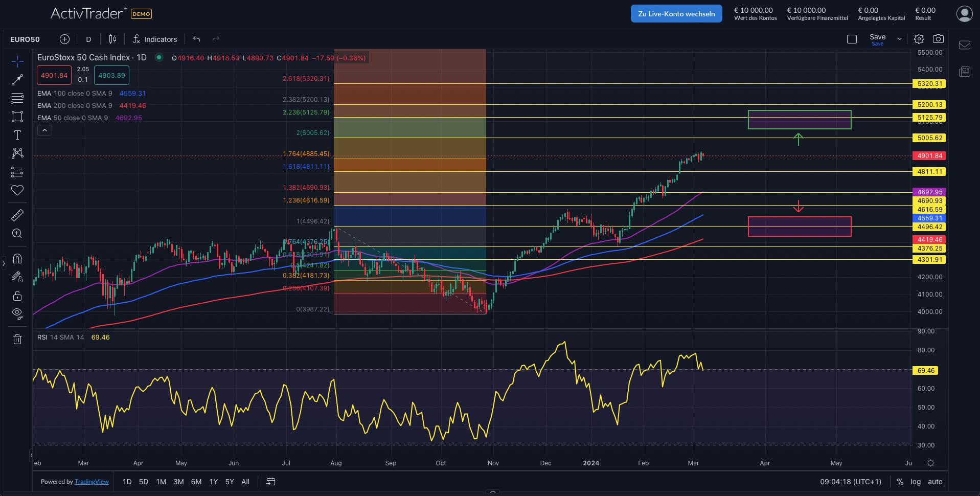
Task: Click Zu Live-Konto wechseln button
Action: (676, 13)
